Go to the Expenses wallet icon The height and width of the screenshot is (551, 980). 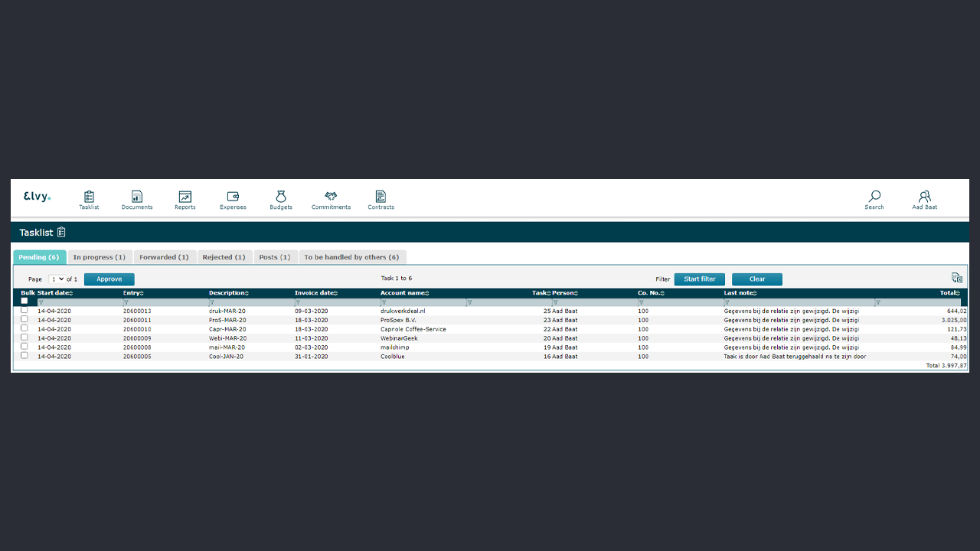[233, 197]
